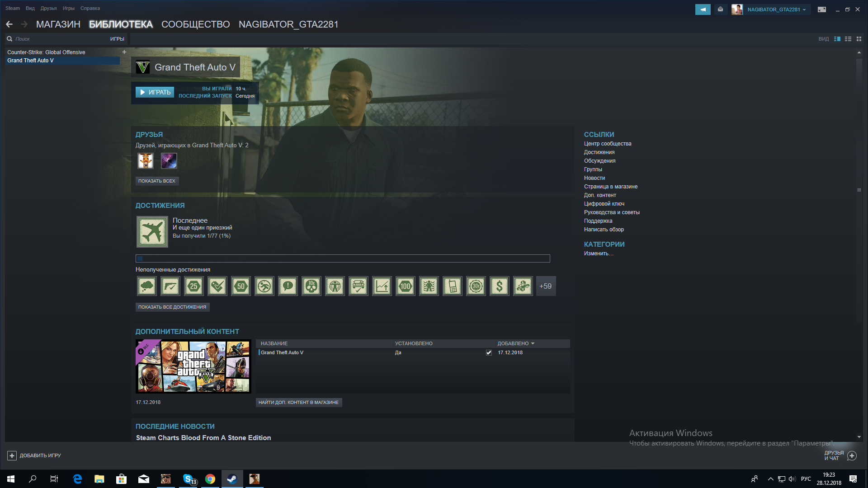
Task: Open the exclamation speech bubble achievement
Action: [288, 286]
